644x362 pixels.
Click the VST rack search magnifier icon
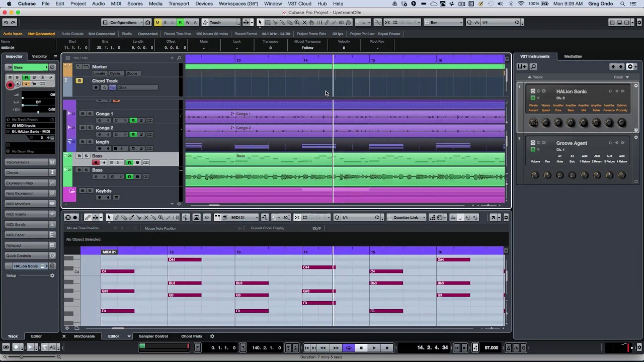533,67
